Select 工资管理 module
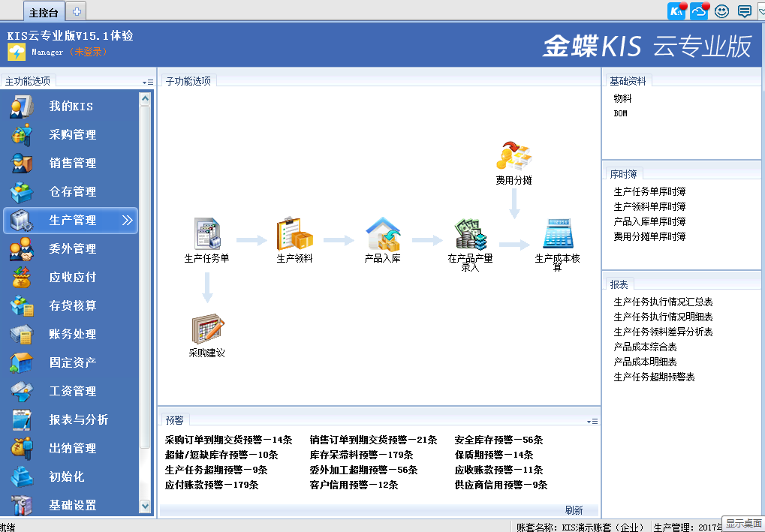765x532 pixels. [x=71, y=391]
